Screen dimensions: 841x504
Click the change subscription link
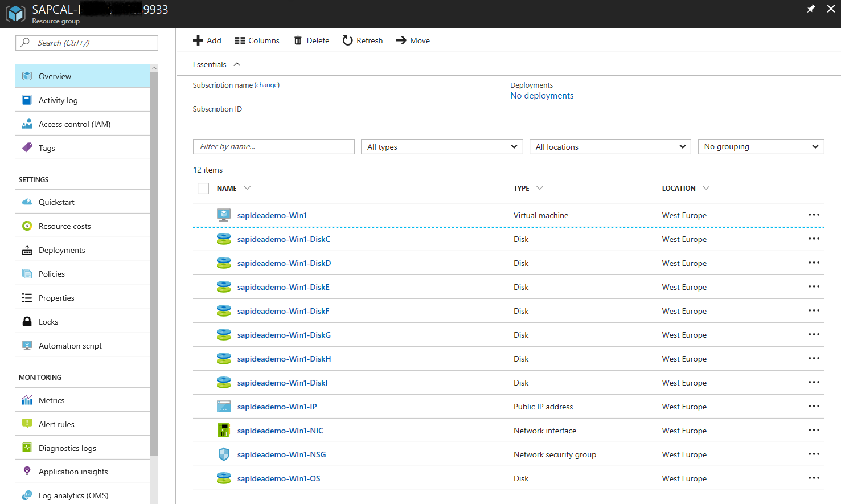[266, 85]
